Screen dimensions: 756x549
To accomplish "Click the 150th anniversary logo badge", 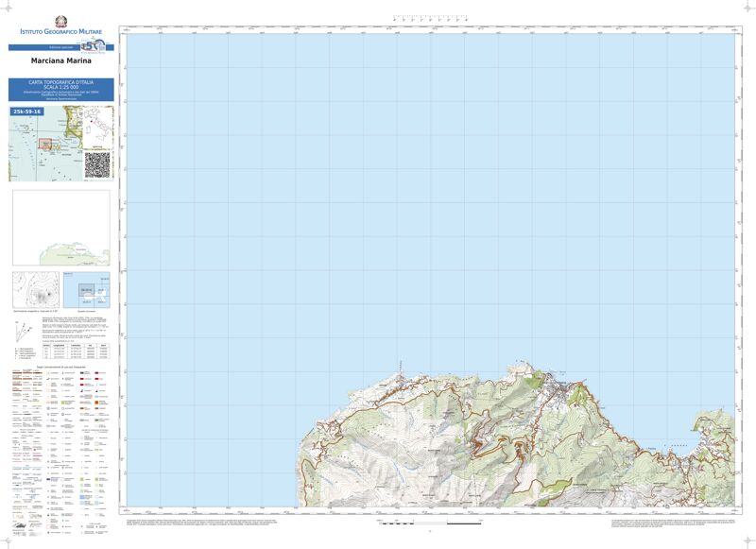I will 91,46.
